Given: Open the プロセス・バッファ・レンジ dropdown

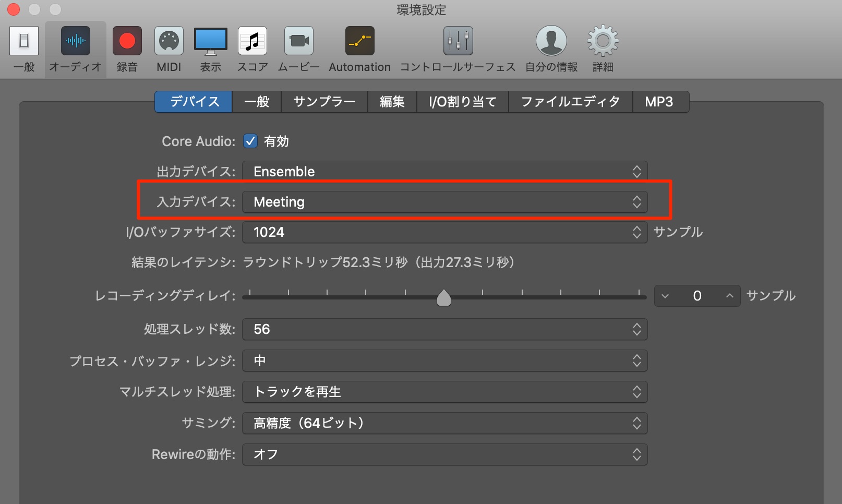Looking at the screenshot, I should coord(445,361).
